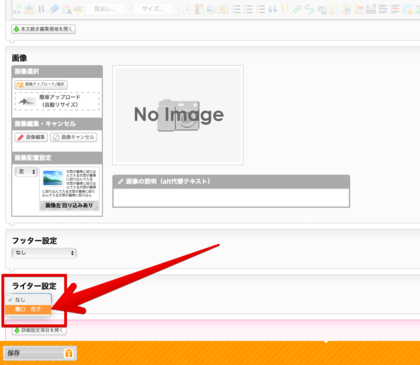420x365 pixels.
Task: Open the フッター設定 dropdown set to なし
Action: point(44,253)
